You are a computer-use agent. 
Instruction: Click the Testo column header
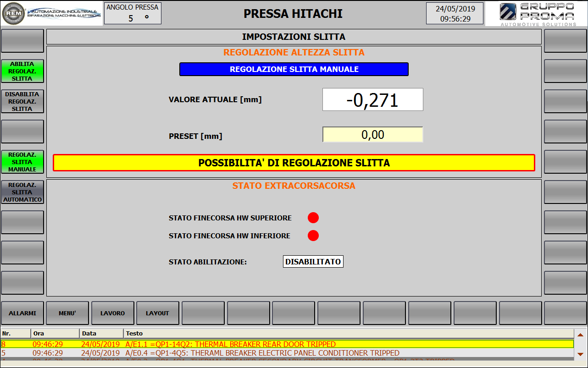pyautogui.click(x=349, y=333)
